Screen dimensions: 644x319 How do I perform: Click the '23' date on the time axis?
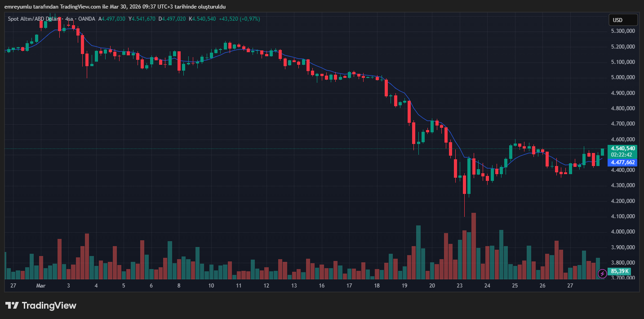click(459, 286)
